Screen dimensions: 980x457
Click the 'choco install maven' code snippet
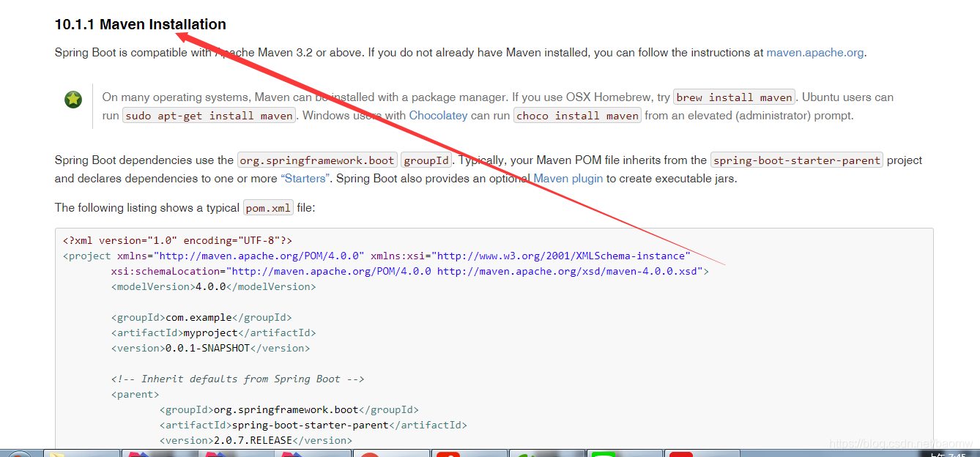[578, 116]
